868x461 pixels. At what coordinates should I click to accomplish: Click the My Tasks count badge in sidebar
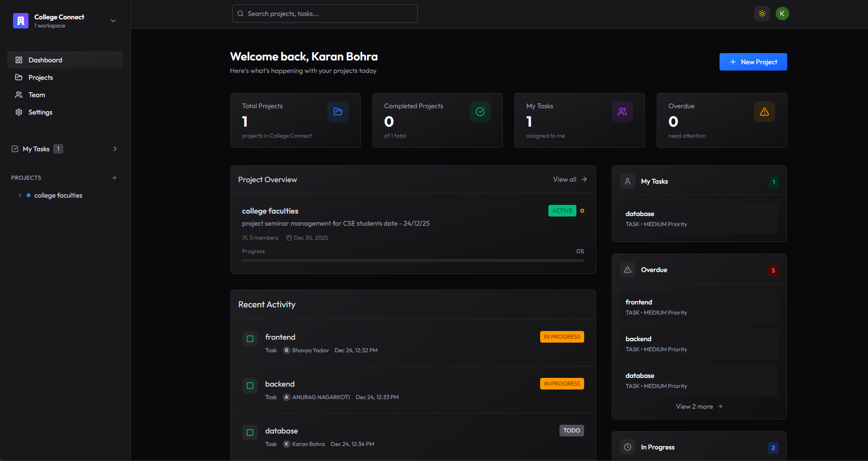click(58, 149)
